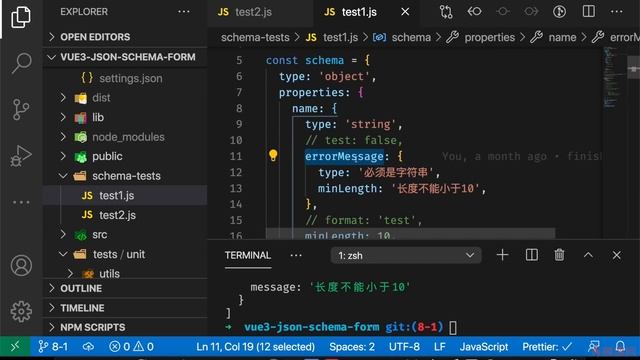Split the editor to the right
The width and height of the screenshot is (640, 360).
point(589,11)
